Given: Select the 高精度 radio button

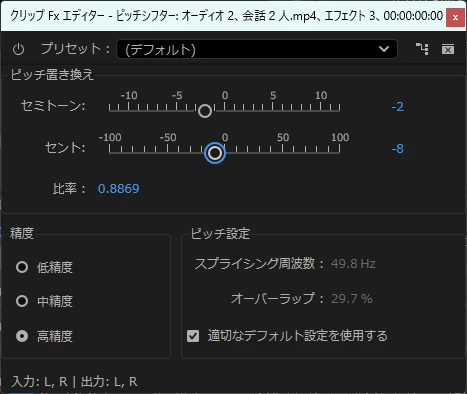Looking at the screenshot, I should (x=22, y=336).
